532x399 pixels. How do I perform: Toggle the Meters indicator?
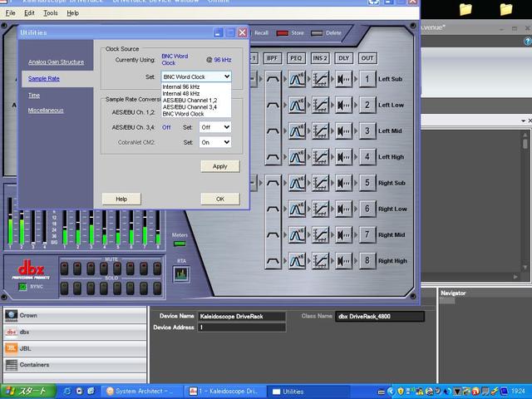click(x=180, y=244)
